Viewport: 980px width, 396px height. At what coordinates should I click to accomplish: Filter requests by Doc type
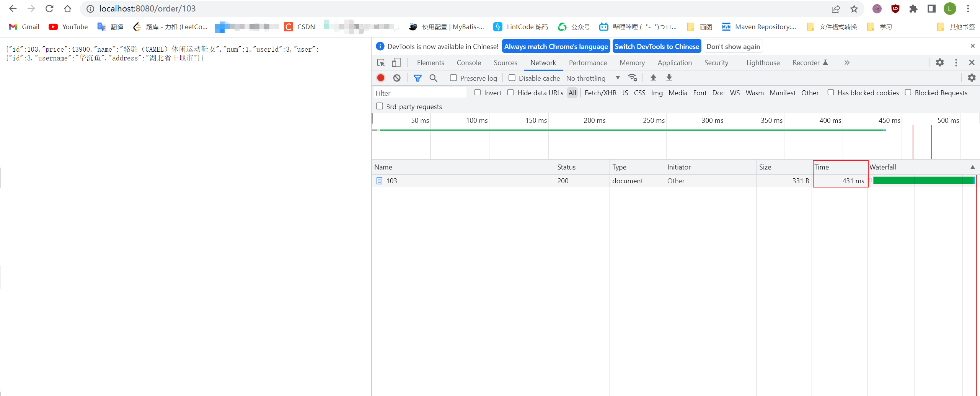(x=718, y=93)
